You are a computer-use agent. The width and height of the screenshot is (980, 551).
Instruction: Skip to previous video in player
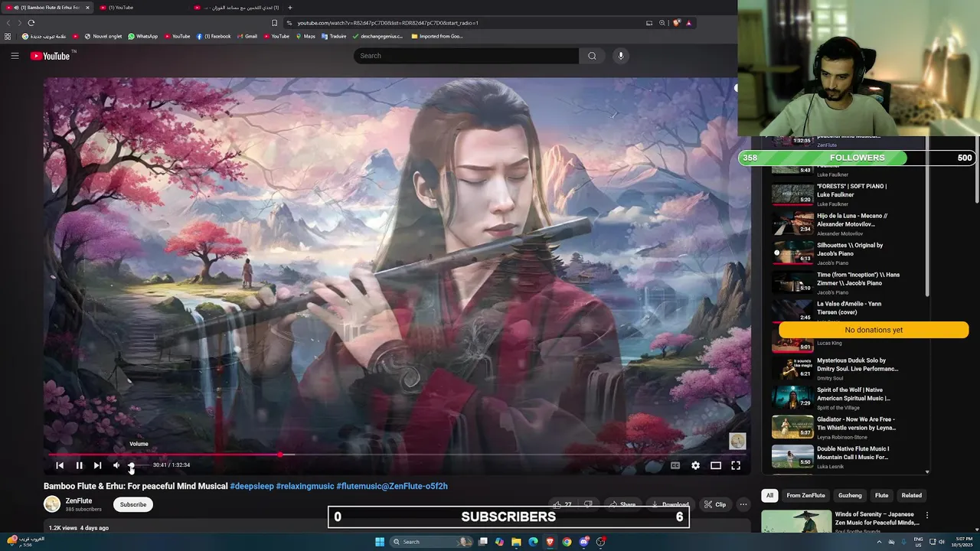click(x=60, y=465)
